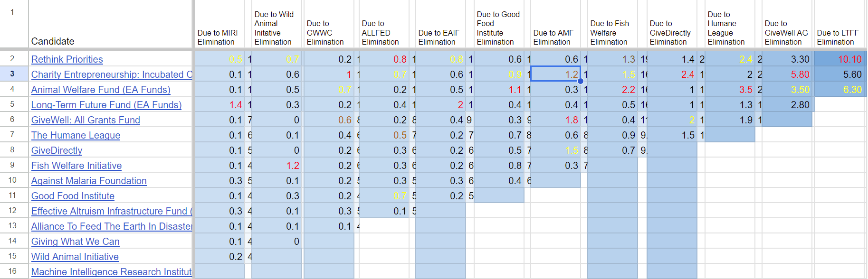Click the 2.80 cell in the Long-Term Future Fund row
868x279 pixels.
pyautogui.click(x=787, y=105)
